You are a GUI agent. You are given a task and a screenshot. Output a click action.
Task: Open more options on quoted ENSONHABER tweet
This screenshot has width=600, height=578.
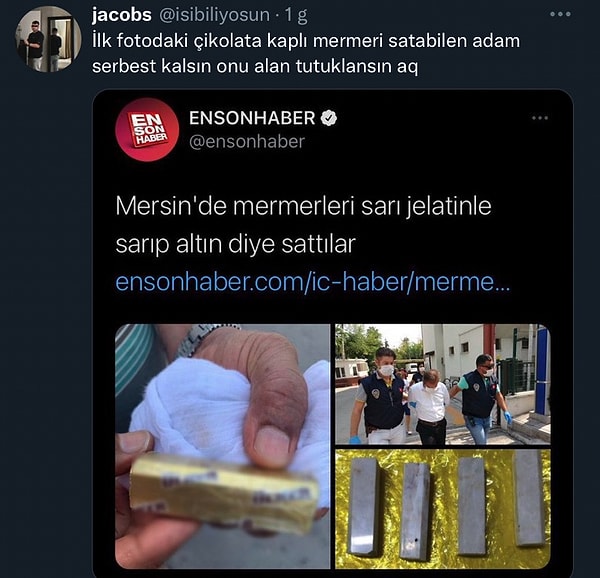(540, 118)
